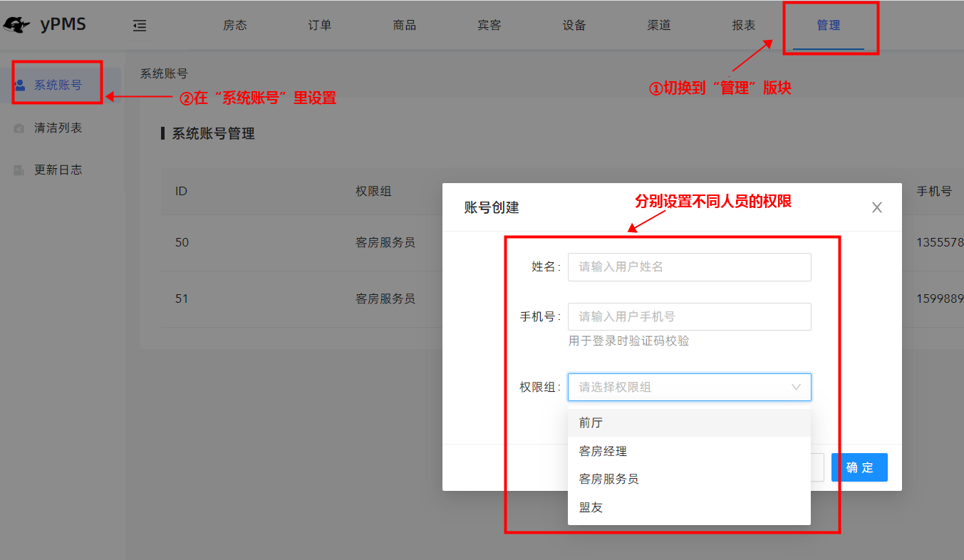Image resolution: width=964 pixels, height=560 pixels.
Task: Open the 房态 top menu
Action: [235, 26]
